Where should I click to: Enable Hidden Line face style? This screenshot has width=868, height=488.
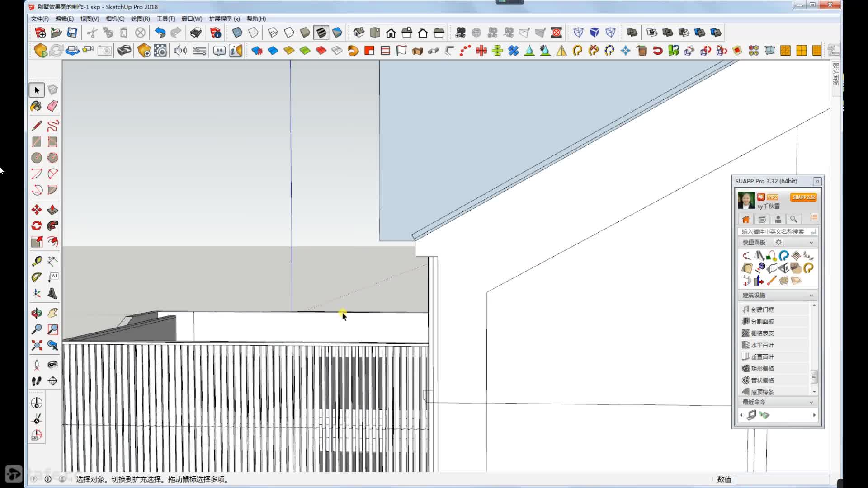289,33
